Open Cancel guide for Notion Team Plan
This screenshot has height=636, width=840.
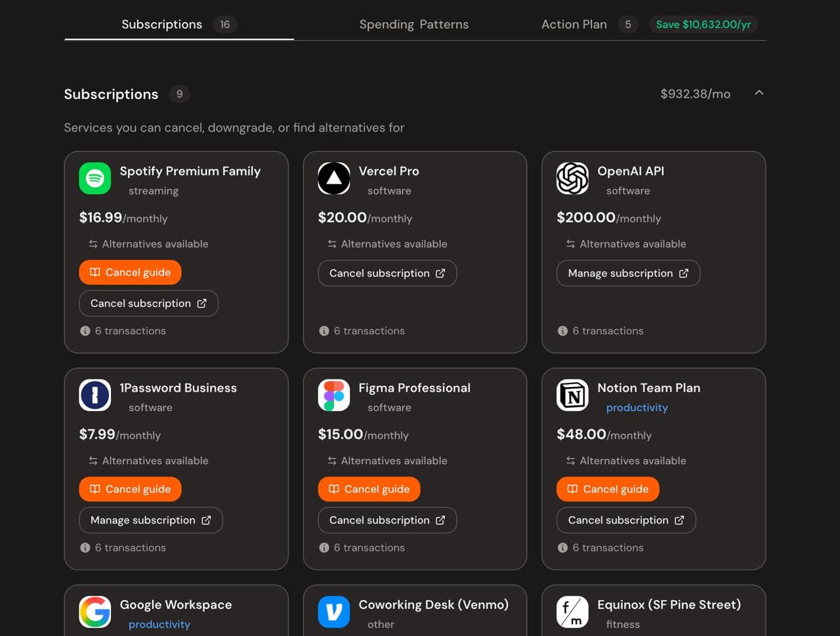pos(608,489)
